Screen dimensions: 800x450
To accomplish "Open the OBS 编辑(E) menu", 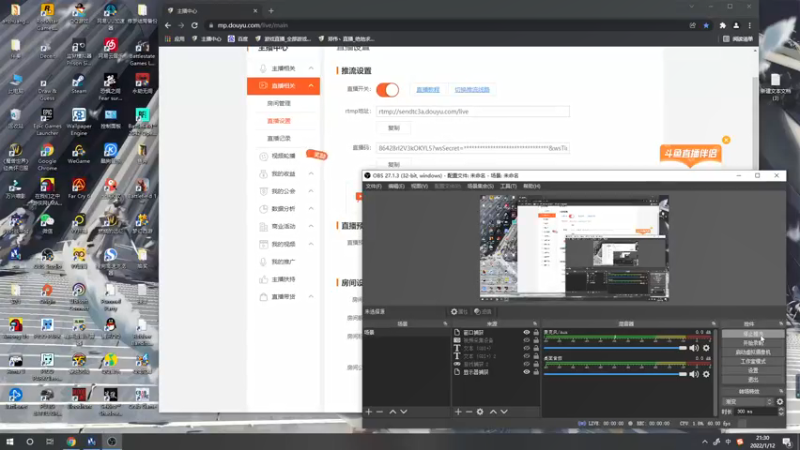I will (396, 186).
